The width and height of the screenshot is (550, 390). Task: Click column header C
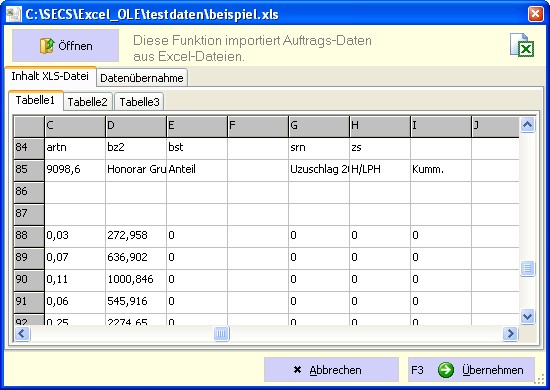pyautogui.click(x=75, y=126)
